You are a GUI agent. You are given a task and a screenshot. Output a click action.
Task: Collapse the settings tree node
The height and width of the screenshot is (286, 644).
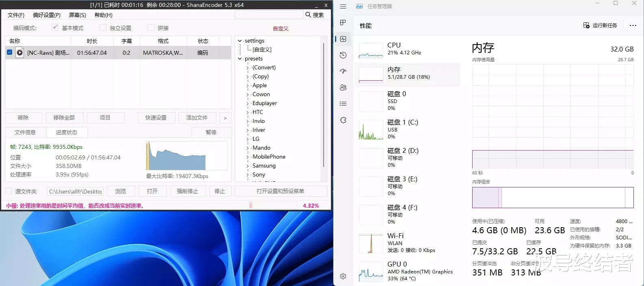pos(240,41)
